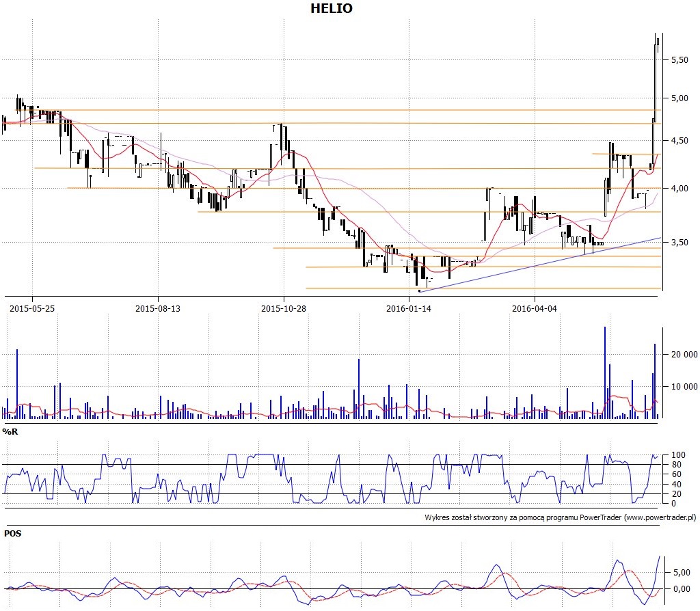Click the 0,00 label on the POS axis
The width and height of the screenshot is (700, 611).
click(x=682, y=589)
